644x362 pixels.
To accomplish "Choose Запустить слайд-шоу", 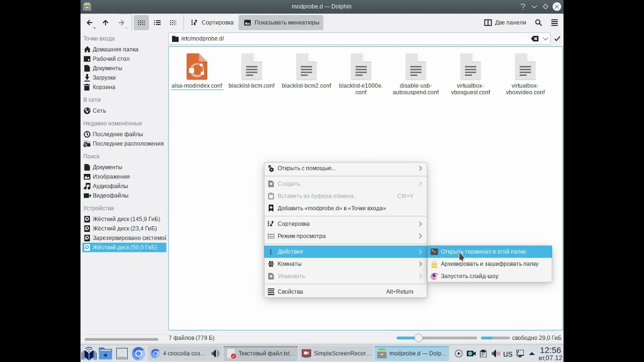I will coord(490,276).
